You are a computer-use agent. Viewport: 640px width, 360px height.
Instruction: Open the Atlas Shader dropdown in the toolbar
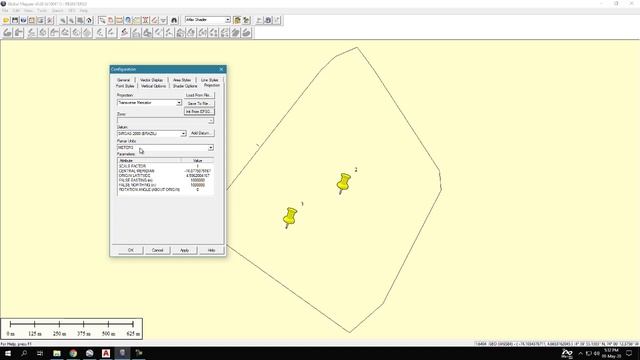click(208, 20)
